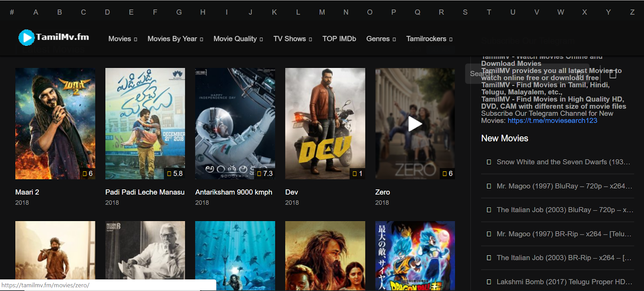Expand the TV Shows menu
Screen dimensions: 644x291
[x=293, y=39]
